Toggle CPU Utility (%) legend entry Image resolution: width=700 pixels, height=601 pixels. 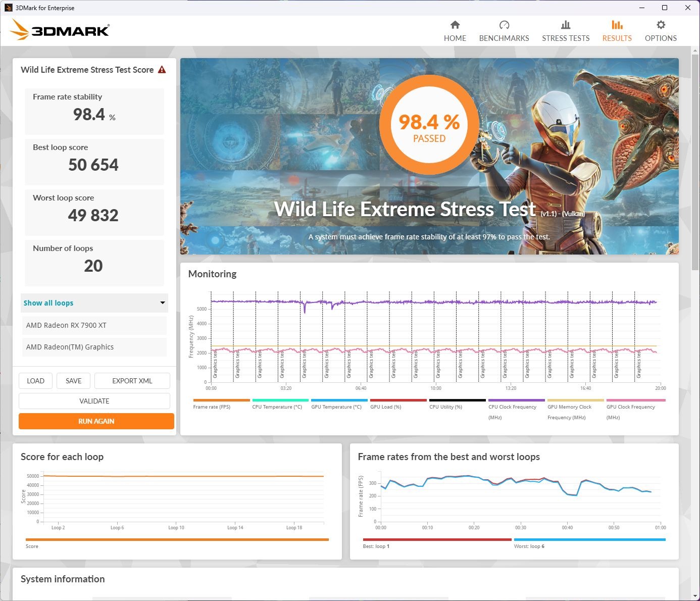[458, 404]
